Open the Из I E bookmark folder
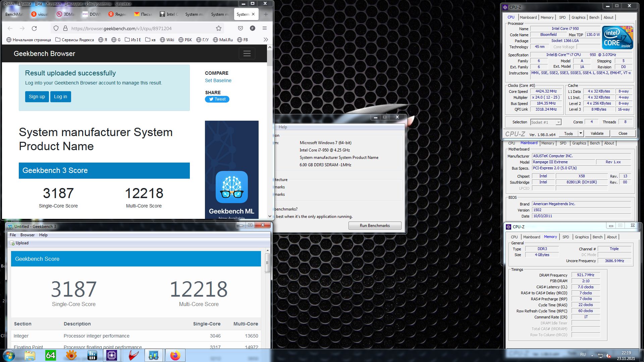 coord(133,40)
